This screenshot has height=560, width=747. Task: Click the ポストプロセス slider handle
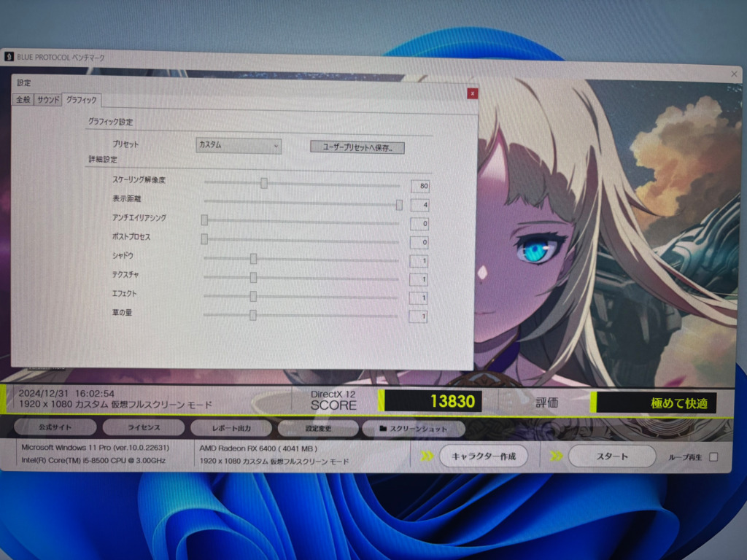[204, 238]
